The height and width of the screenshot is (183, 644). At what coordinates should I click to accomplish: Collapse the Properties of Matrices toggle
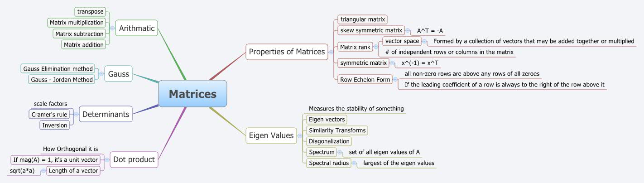click(331, 52)
